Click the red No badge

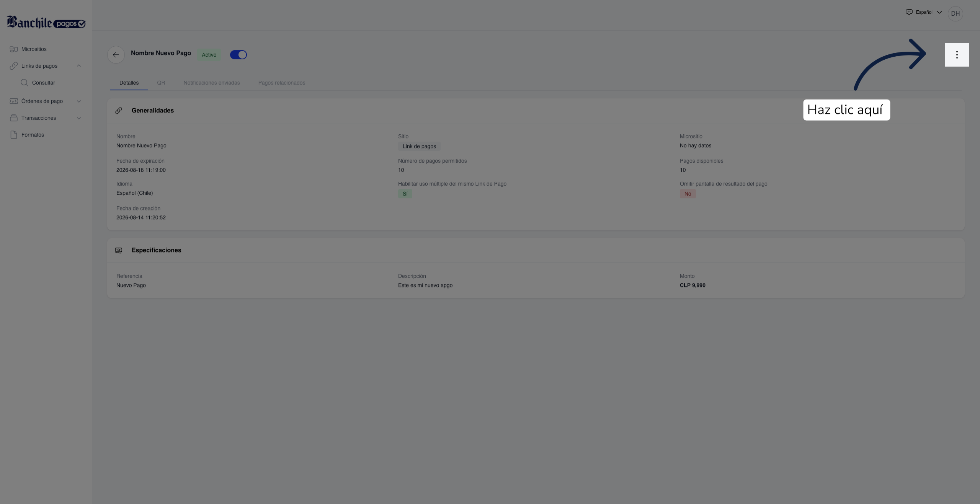tap(688, 194)
